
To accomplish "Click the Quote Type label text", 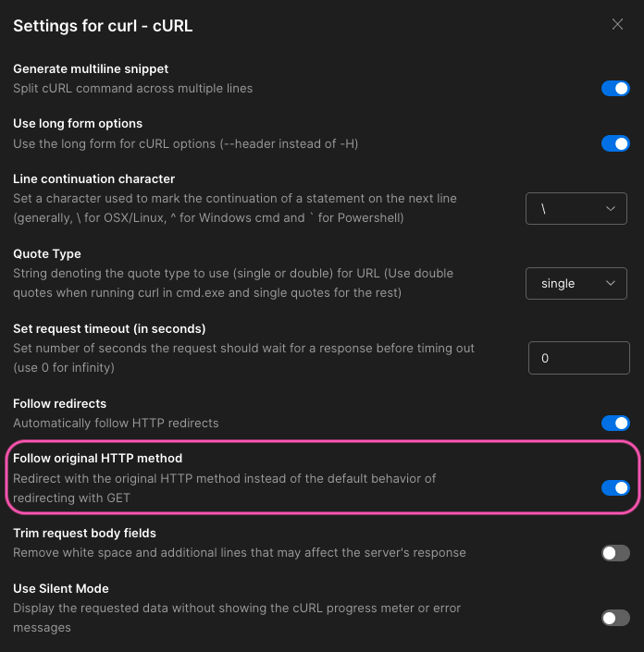I will pyautogui.click(x=47, y=254).
